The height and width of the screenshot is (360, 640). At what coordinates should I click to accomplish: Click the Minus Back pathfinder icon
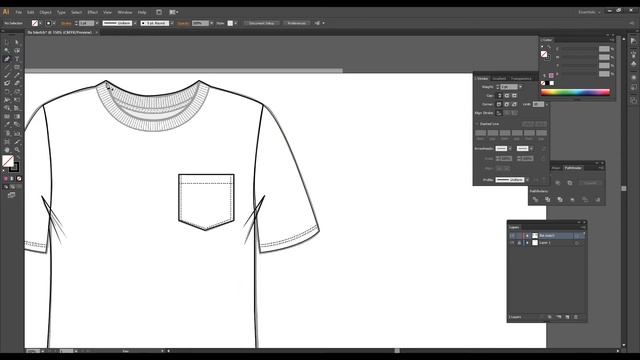pos(598,199)
